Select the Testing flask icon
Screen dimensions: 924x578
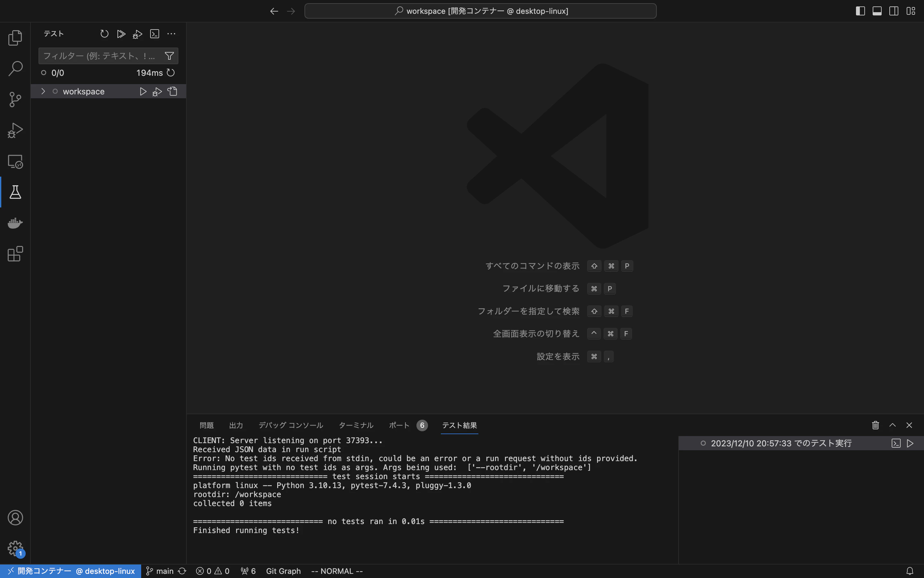(15, 192)
